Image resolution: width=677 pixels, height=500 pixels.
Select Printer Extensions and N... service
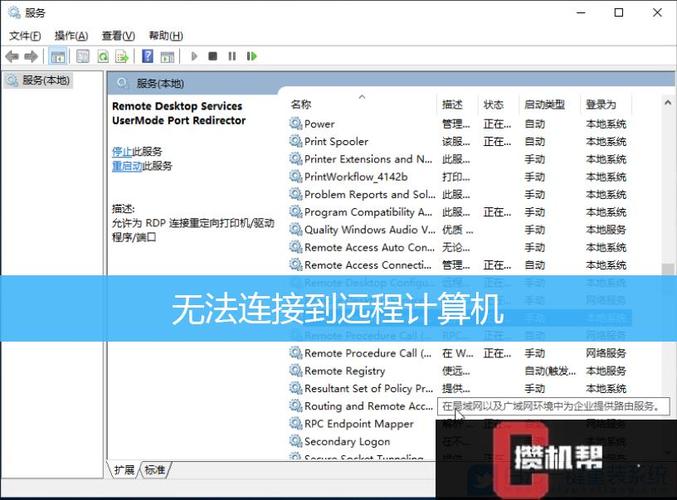pyautogui.click(x=460, y=159)
